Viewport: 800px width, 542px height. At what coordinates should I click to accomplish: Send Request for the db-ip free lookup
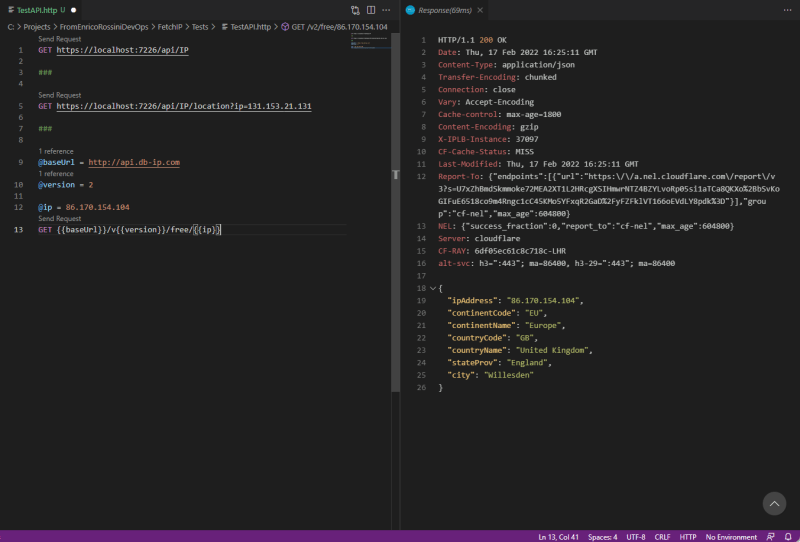click(59, 218)
